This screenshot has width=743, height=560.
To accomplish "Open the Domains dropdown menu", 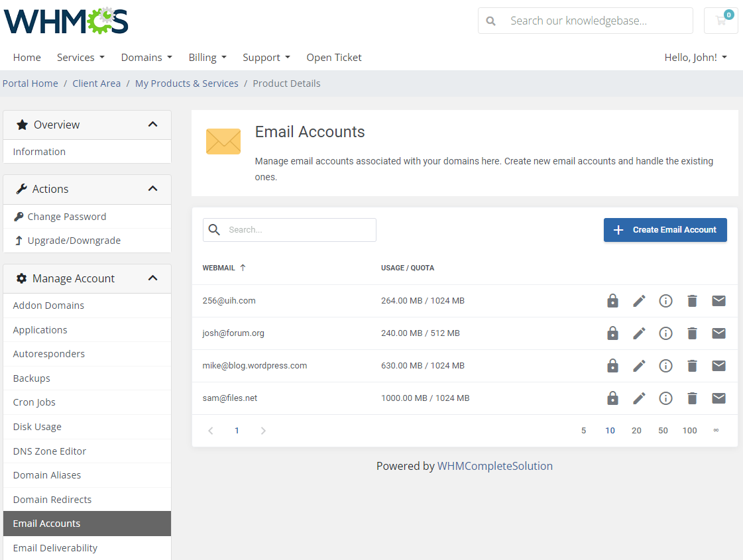I will 146,58.
